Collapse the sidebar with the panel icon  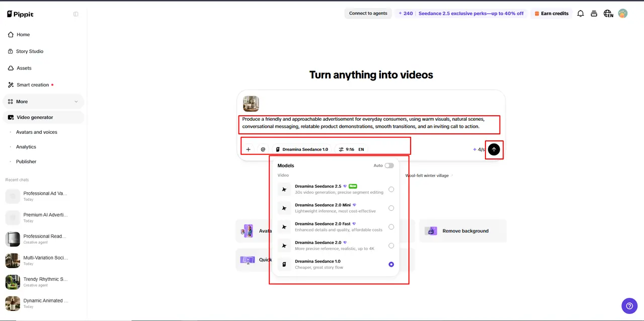(76, 14)
